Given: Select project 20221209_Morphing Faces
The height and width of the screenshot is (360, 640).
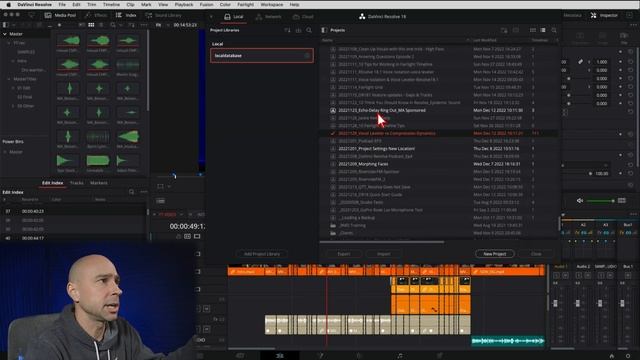Looking at the screenshot, I should coord(439,164).
